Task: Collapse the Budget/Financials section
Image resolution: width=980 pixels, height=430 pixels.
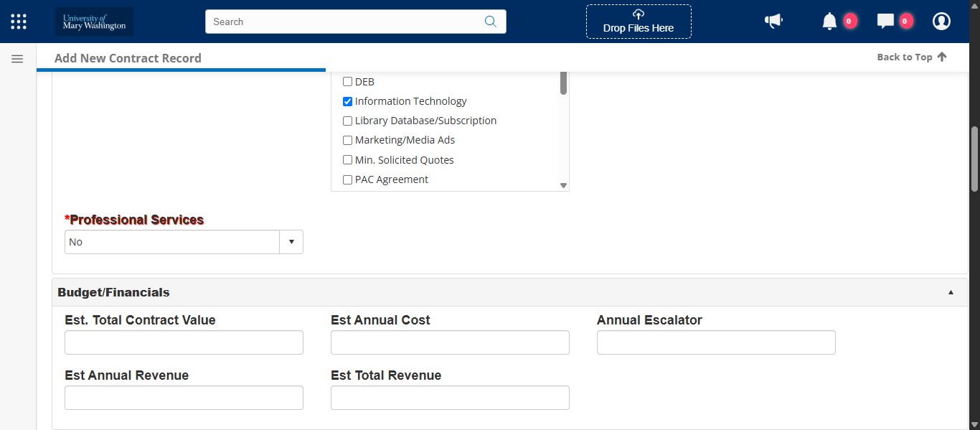Action: pos(951,292)
